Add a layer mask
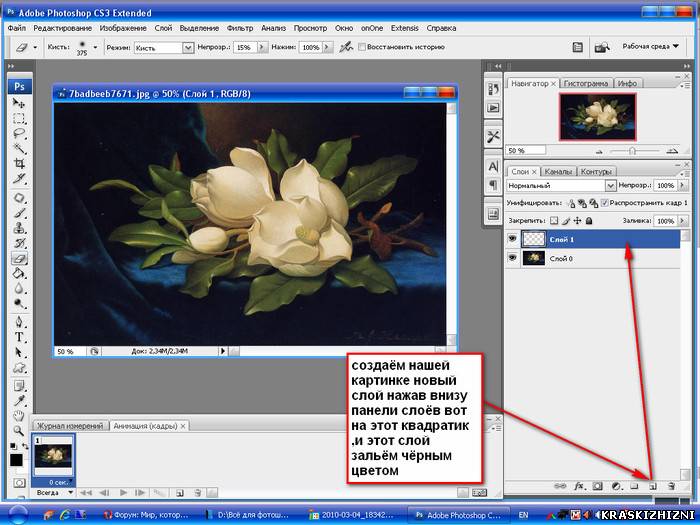 coord(598,486)
